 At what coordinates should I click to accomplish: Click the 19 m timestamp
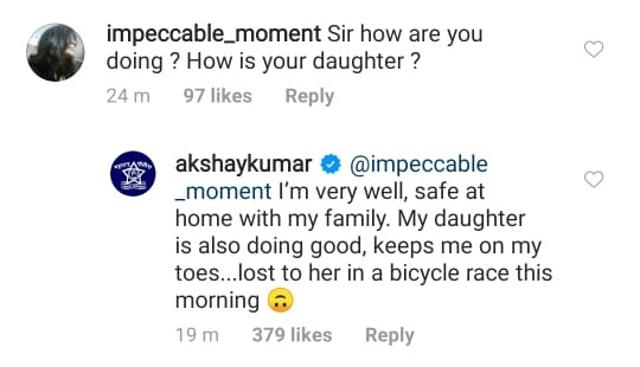tap(197, 335)
